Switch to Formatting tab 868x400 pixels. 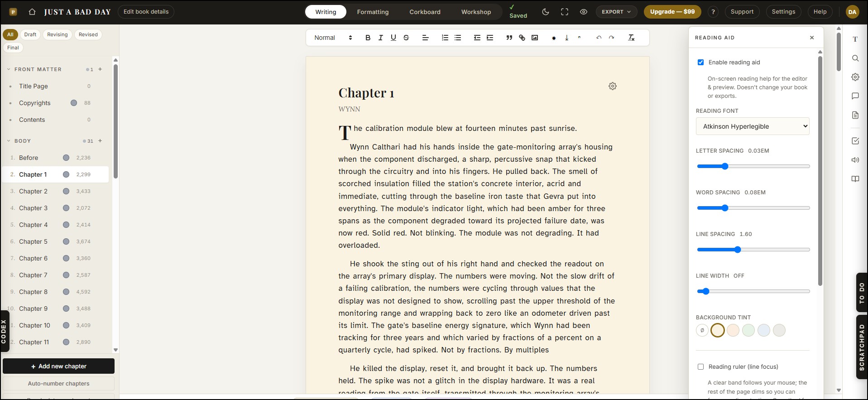(373, 12)
